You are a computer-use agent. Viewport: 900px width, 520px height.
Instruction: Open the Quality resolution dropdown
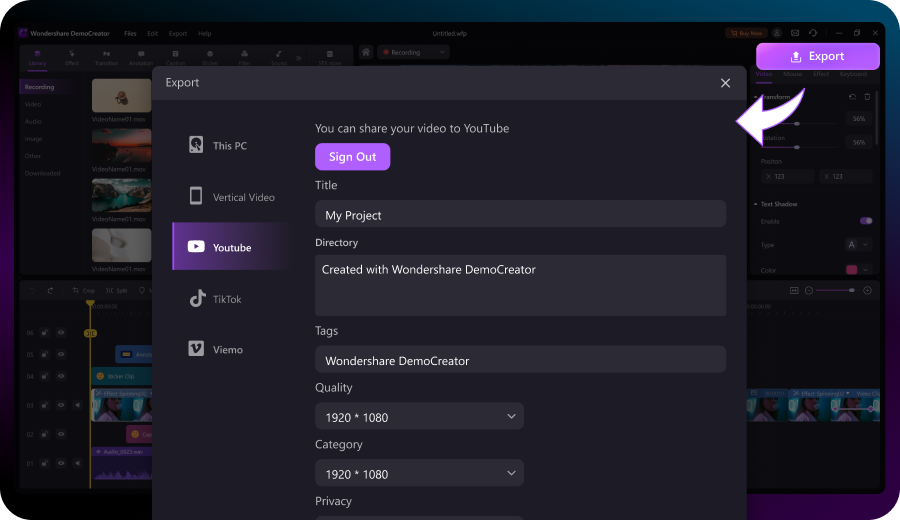pos(419,417)
